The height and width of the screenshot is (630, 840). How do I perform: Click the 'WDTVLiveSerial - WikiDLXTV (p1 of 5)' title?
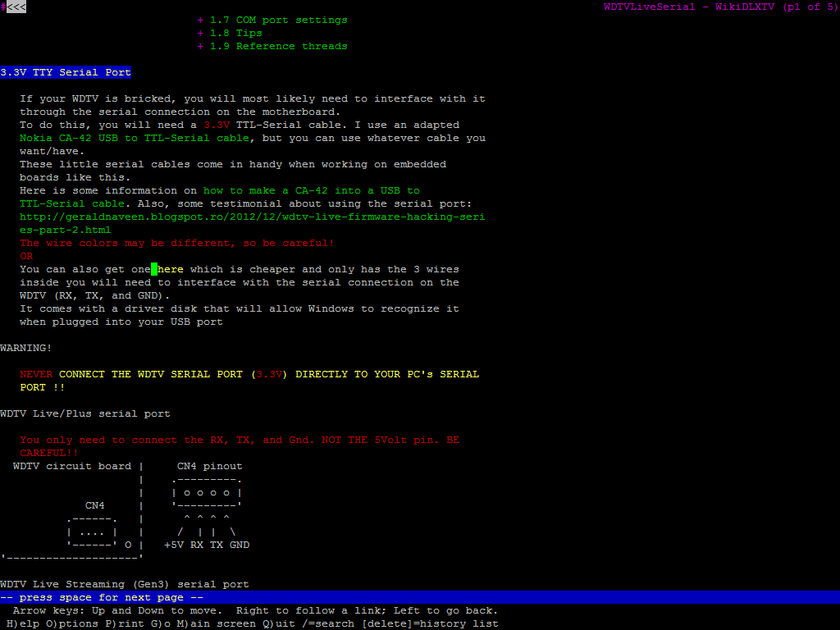pos(720,7)
